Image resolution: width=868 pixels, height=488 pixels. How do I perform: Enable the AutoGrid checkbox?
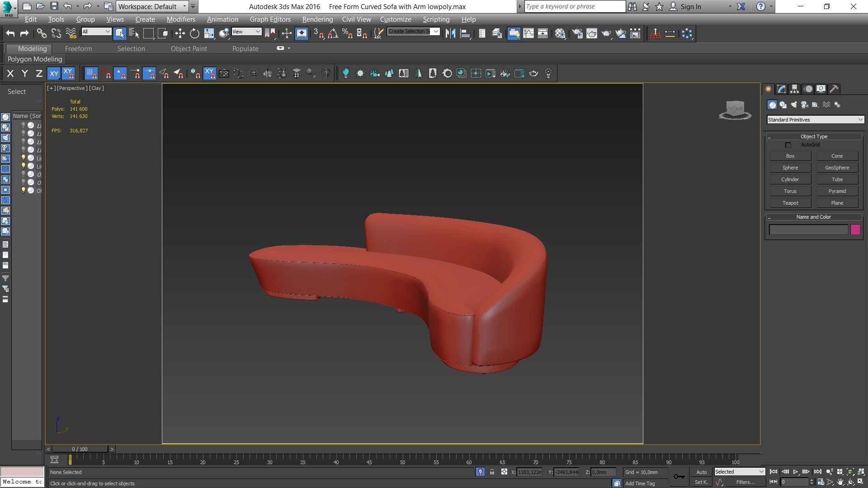pyautogui.click(x=788, y=145)
